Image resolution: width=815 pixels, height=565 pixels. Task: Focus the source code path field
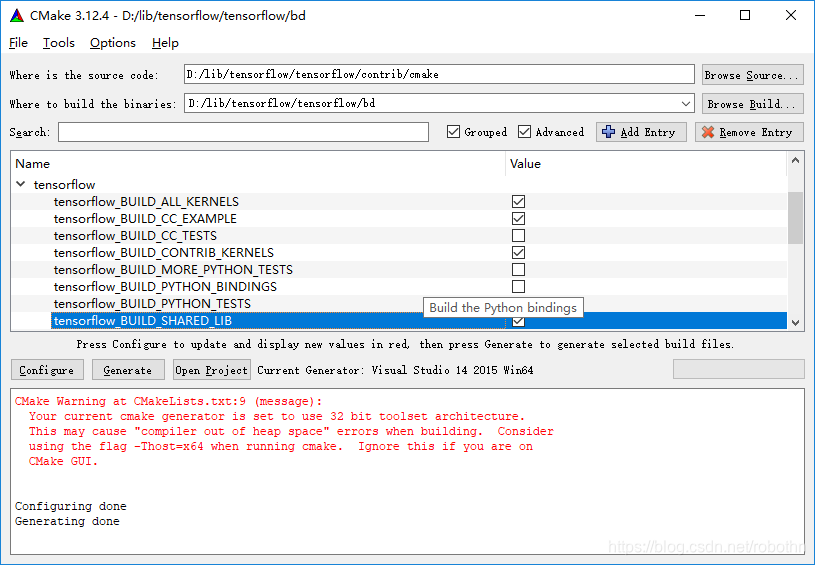[x=439, y=74]
